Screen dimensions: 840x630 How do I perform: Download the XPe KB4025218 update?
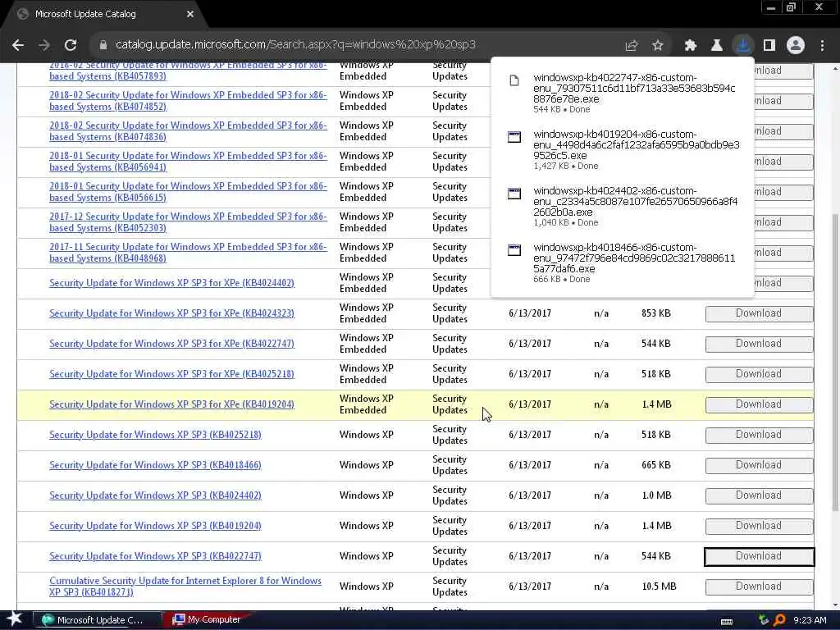[x=759, y=374]
